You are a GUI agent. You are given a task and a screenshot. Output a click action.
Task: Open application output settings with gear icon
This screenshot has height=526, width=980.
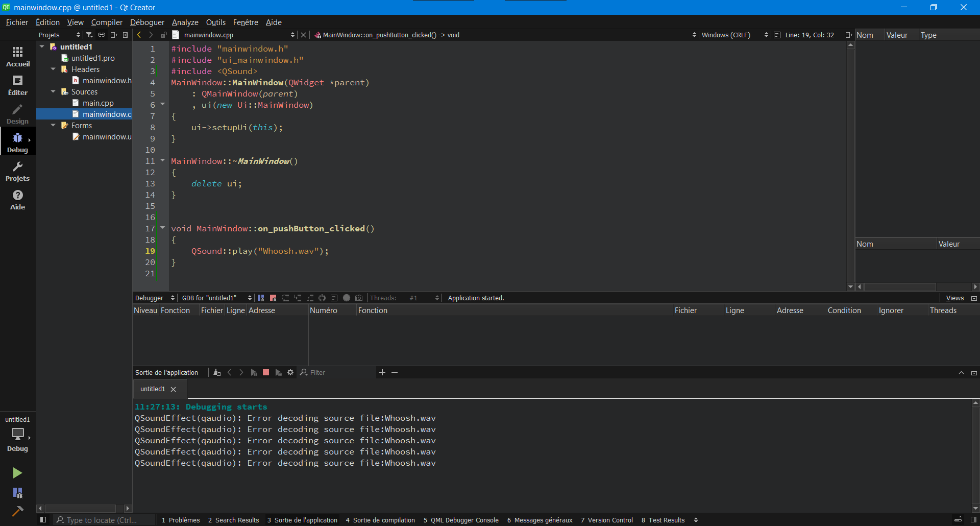coord(290,372)
